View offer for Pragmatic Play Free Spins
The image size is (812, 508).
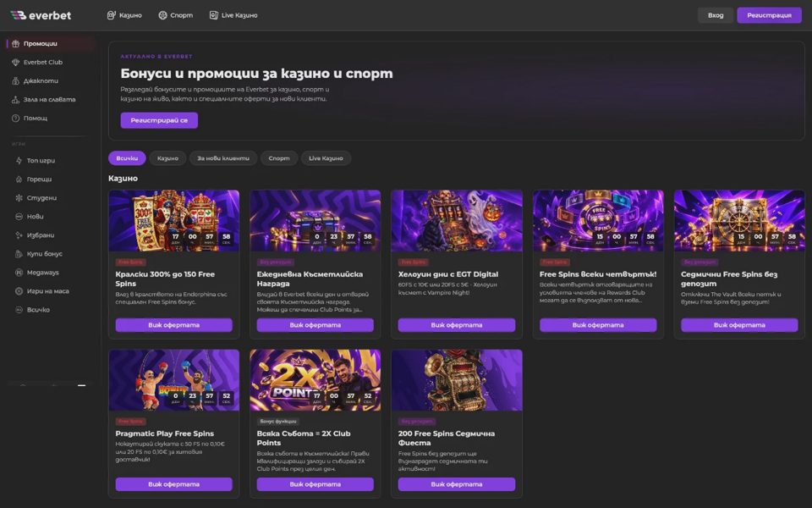point(174,484)
